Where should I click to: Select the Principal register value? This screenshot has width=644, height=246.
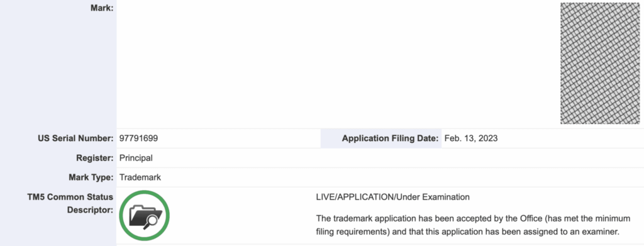(x=136, y=158)
